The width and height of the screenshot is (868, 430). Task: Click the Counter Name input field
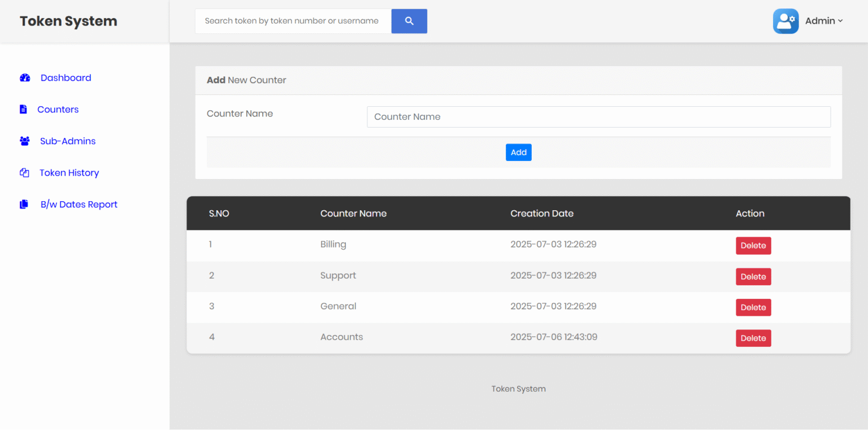coord(598,116)
